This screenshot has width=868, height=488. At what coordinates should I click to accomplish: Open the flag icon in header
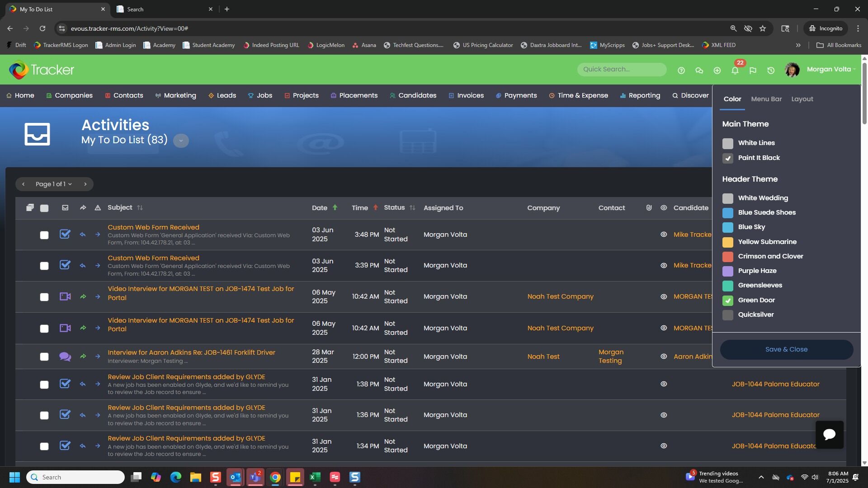click(x=753, y=70)
